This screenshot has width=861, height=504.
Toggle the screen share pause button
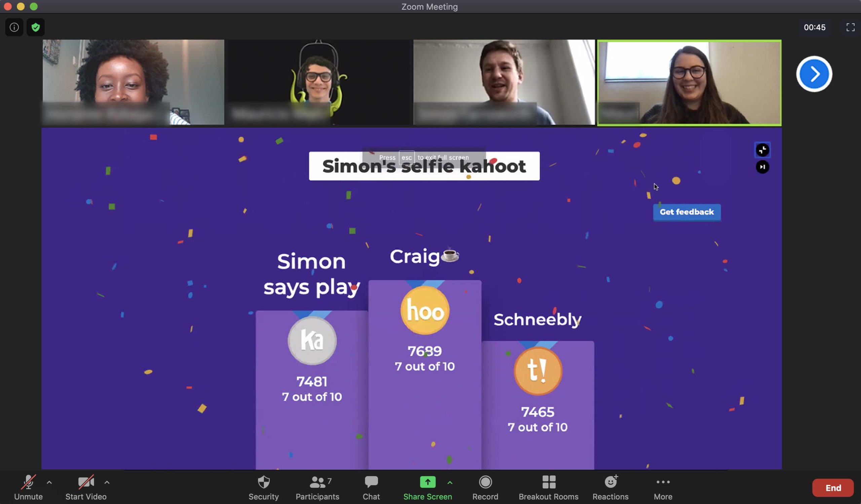[762, 167]
